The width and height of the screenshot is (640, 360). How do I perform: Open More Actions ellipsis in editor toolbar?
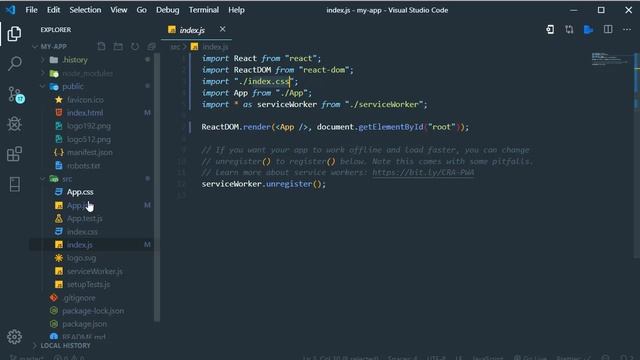tap(627, 29)
